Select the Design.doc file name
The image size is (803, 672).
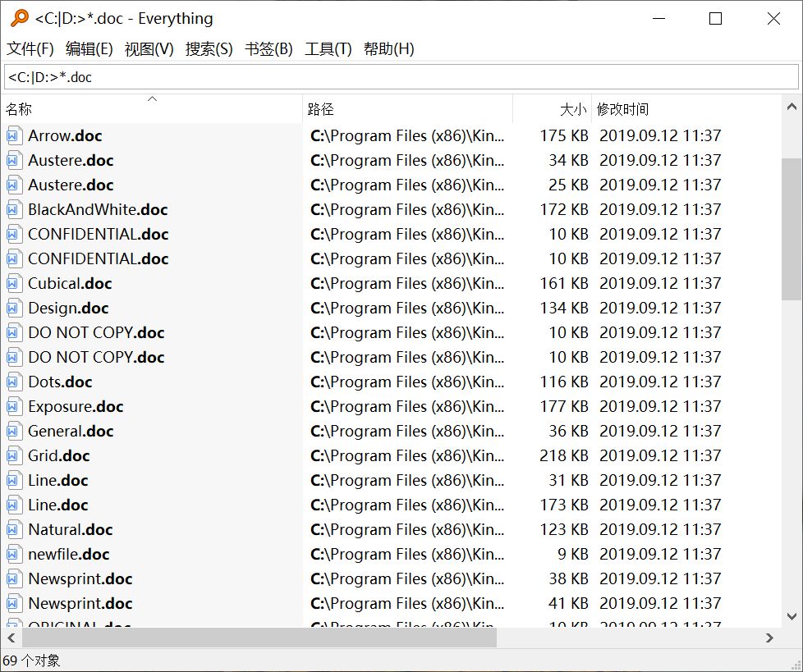pyautogui.click(x=69, y=309)
